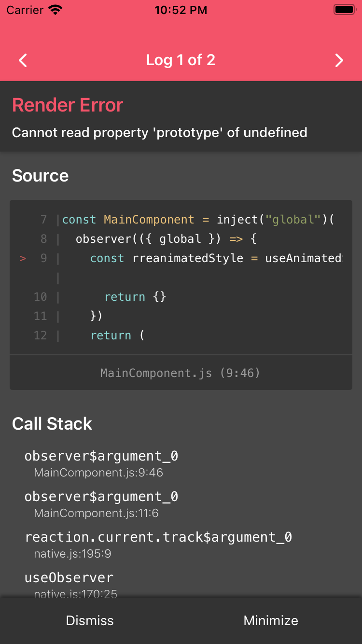Select the Source section header
Screen dimensions: 362x644
(40, 176)
